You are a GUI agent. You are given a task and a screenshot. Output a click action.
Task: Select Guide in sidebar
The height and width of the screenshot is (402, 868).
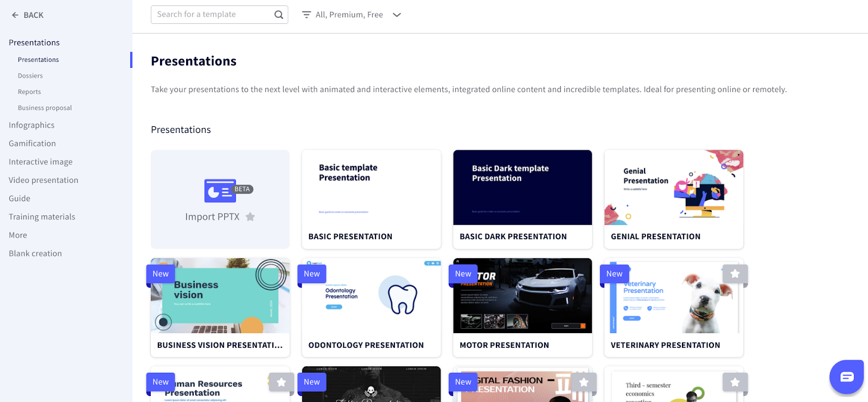[x=20, y=199]
